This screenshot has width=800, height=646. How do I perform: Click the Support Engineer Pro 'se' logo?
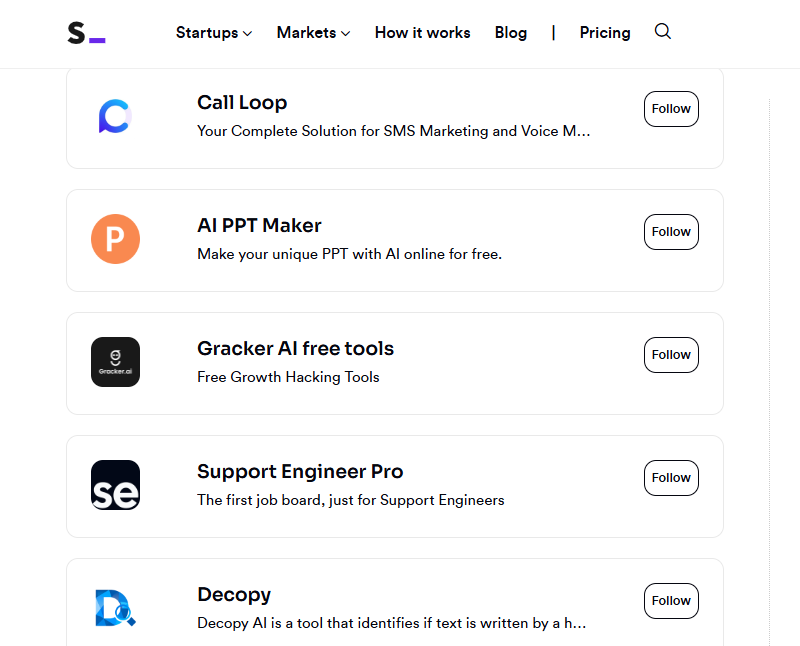tap(115, 485)
